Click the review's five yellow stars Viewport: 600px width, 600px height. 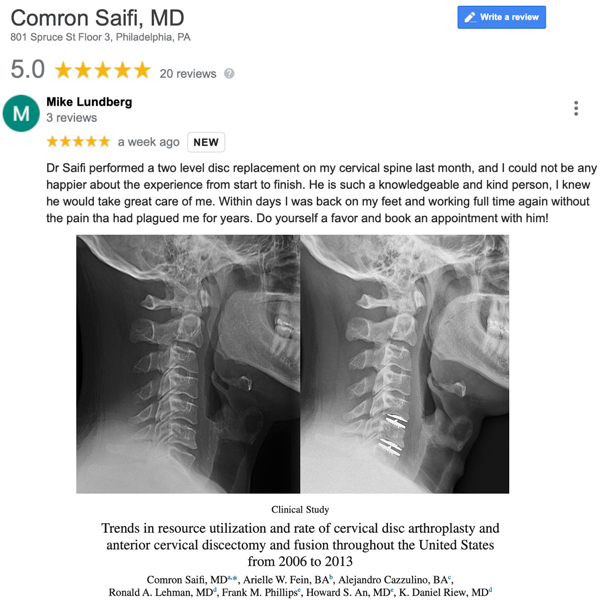coord(78,142)
